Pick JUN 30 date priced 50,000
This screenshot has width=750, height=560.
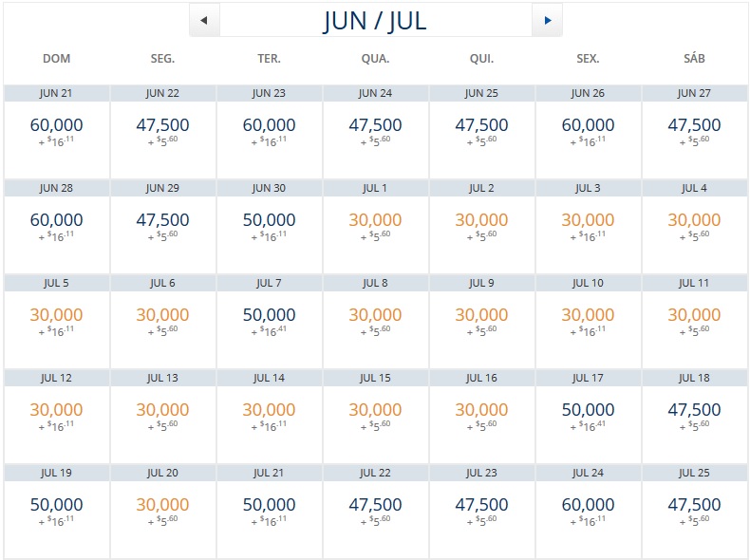click(x=270, y=227)
